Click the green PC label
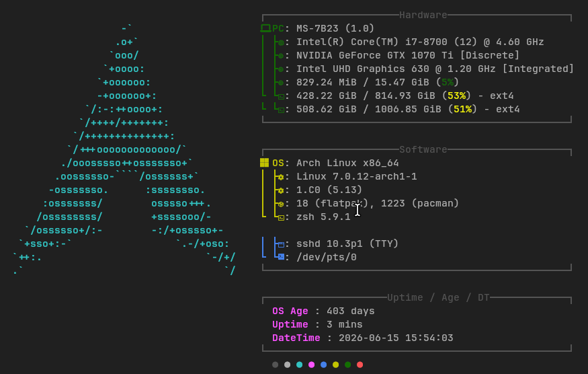The image size is (588, 374). pos(278,28)
